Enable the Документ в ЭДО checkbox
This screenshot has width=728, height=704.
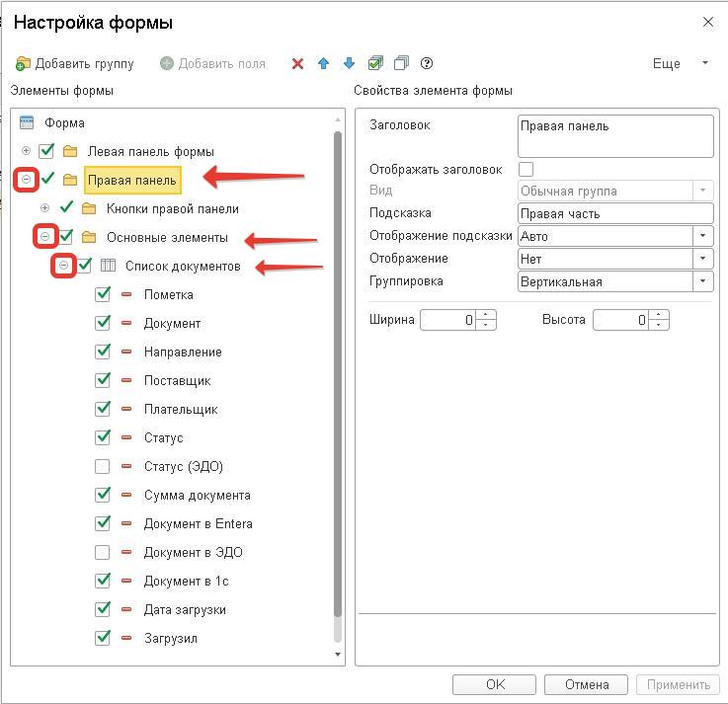coord(102,552)
